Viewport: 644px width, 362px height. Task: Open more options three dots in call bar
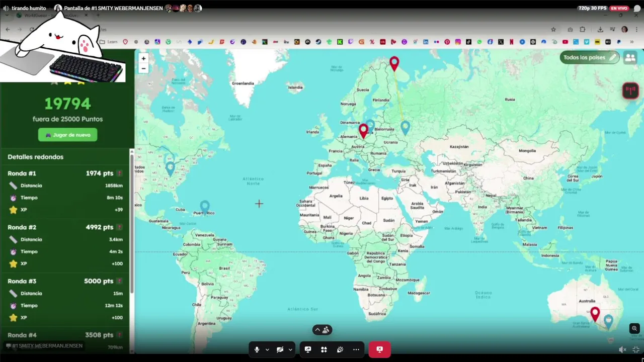(356, 349)
